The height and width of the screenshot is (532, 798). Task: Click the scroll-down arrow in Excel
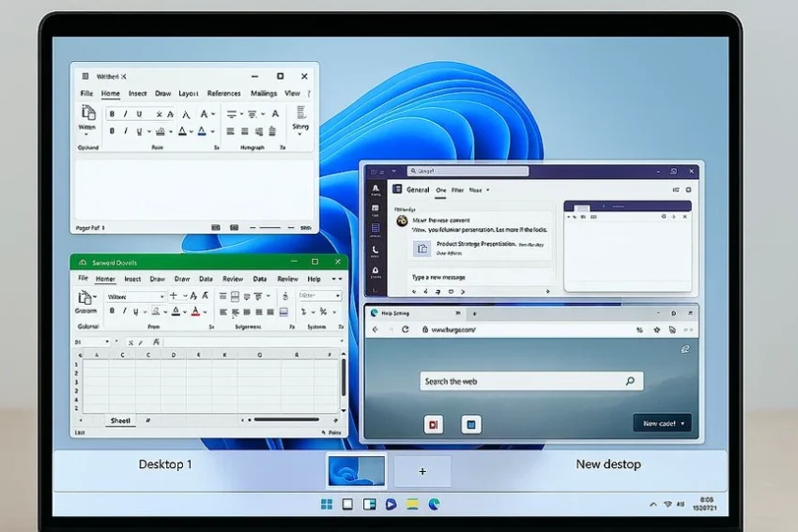[344, 410]
